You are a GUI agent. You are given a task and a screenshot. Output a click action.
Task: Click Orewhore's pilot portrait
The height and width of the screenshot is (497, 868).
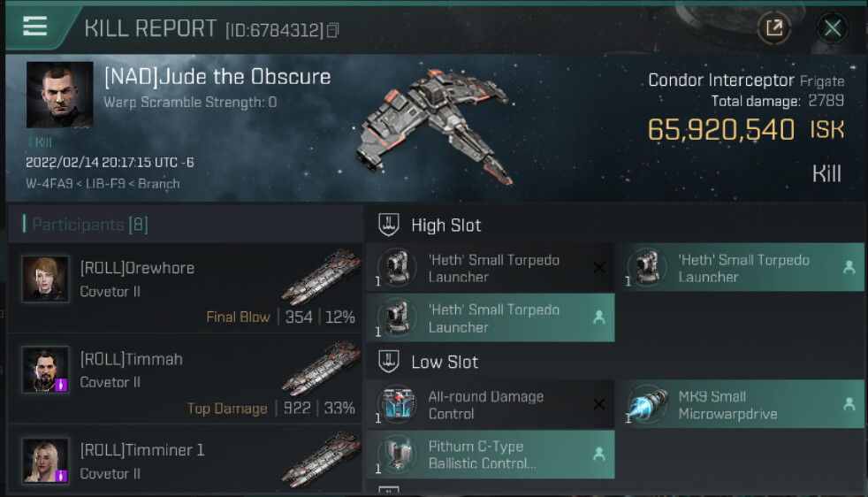[46, 279]
